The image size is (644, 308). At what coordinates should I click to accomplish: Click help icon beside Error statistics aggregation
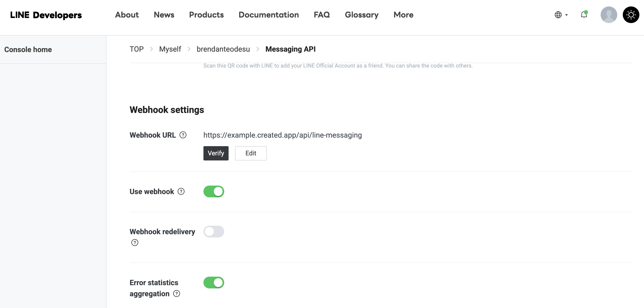tap(176, 293)
